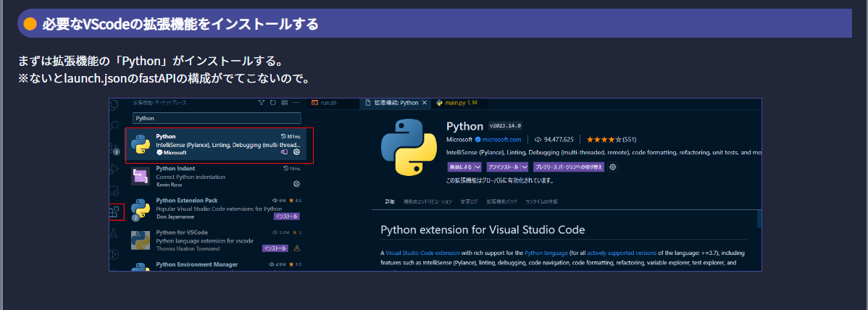Click 無効にする disable button
The image size is (868, 310).
(x=460, y=167)
